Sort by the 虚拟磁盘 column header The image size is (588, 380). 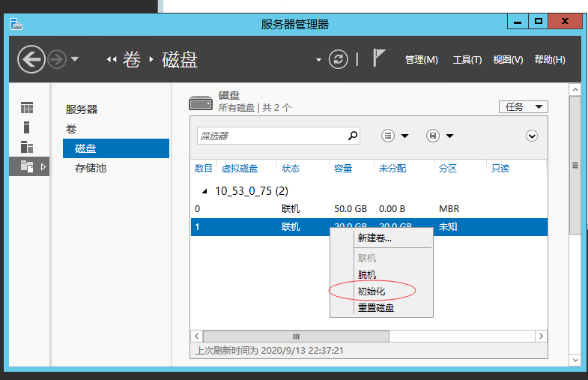coord(239,169)
